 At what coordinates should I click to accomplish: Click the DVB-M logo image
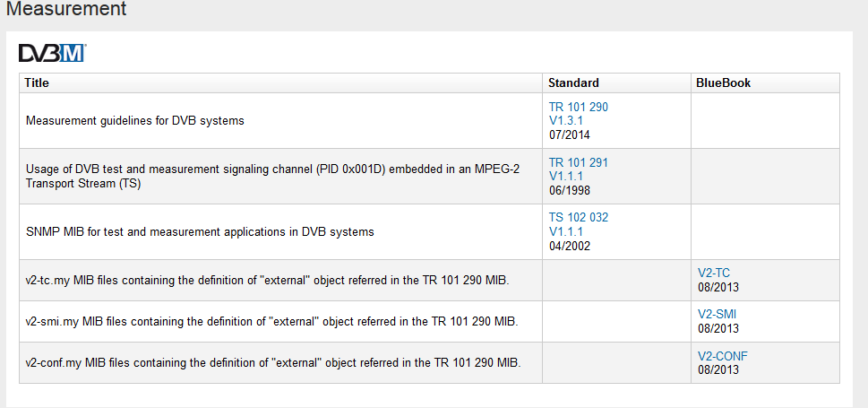(52, 54)
